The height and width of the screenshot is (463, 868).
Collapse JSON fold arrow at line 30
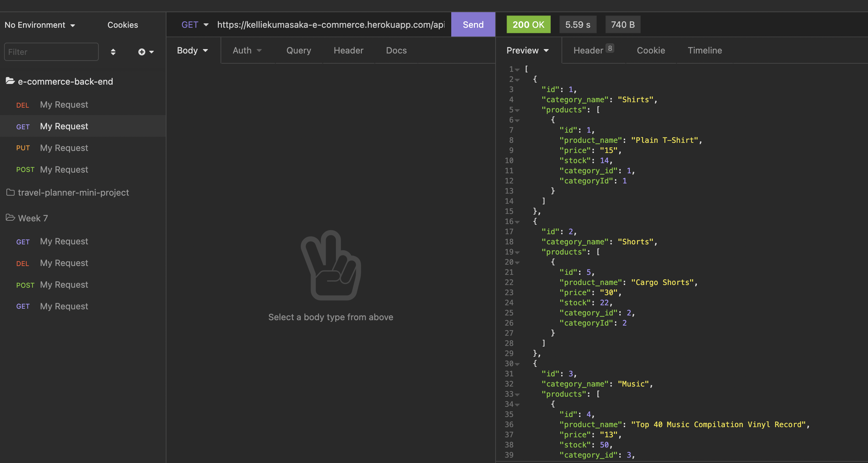(x=517, y=364)
